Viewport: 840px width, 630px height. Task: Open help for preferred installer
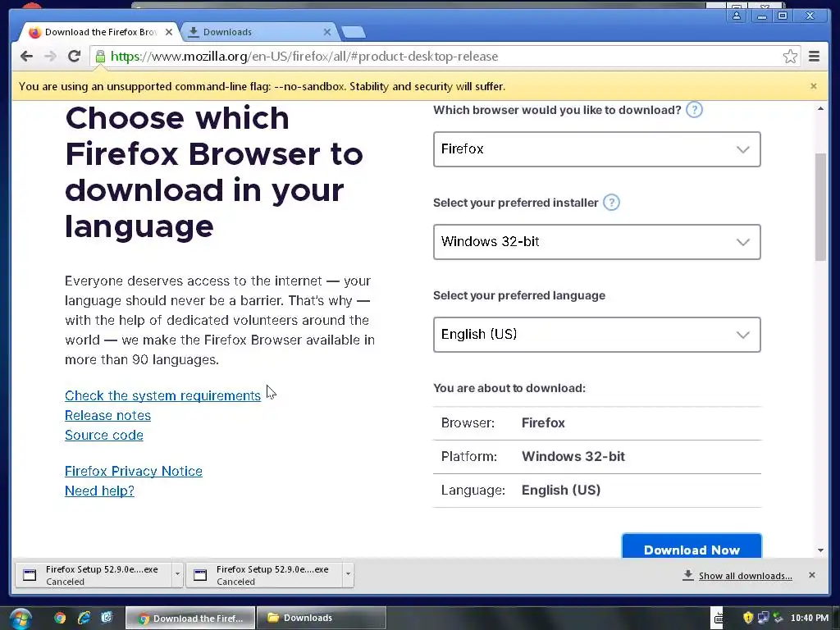tap(611, 203)
